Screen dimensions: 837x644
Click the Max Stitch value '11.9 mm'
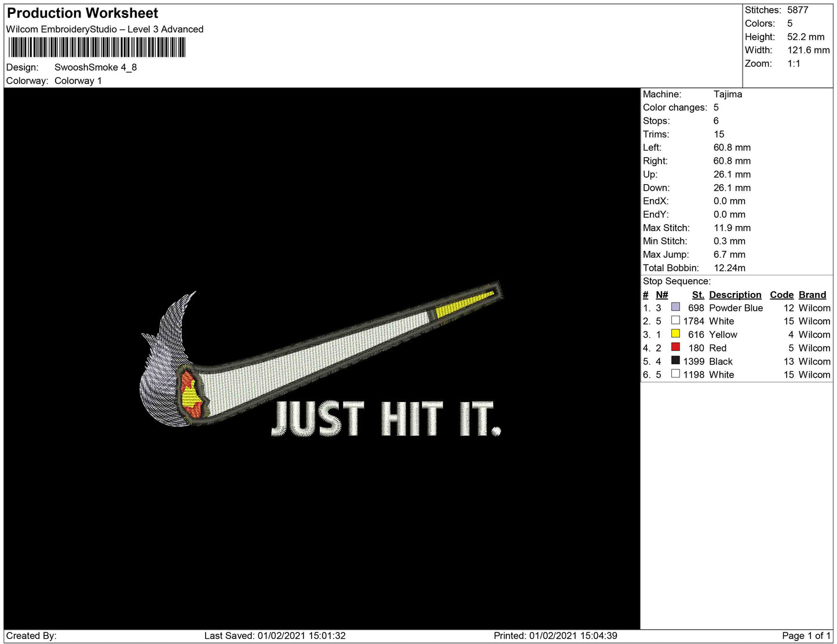(x=732, y=228)
